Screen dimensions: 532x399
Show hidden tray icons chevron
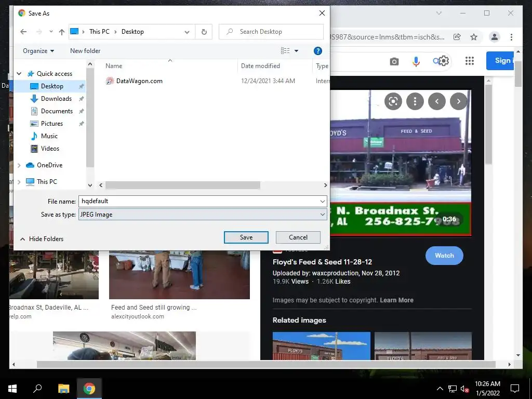[x=440, y=389]
